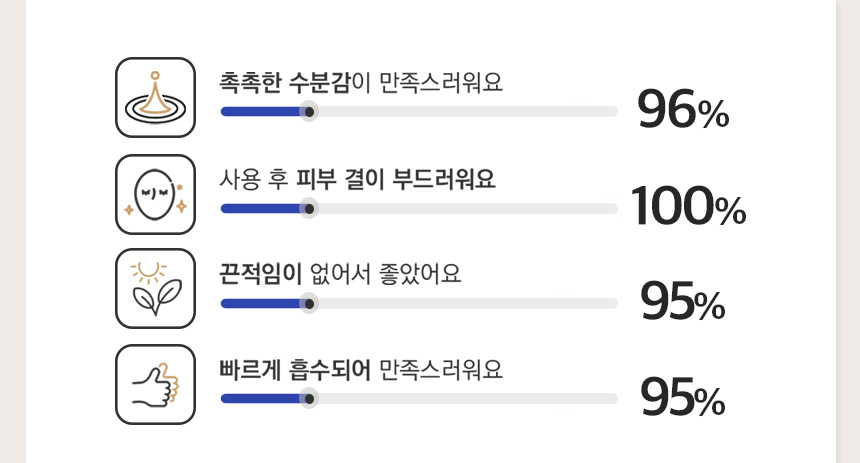This screenshot has width=860, height=463.
Task: Click the blue filled part of absorption bar
Action: 261,399
